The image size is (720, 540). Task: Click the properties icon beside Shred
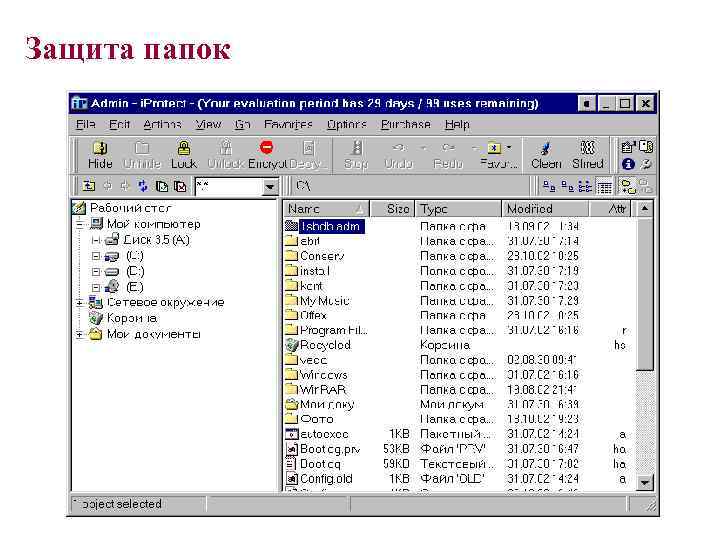[x=628, y=147]
